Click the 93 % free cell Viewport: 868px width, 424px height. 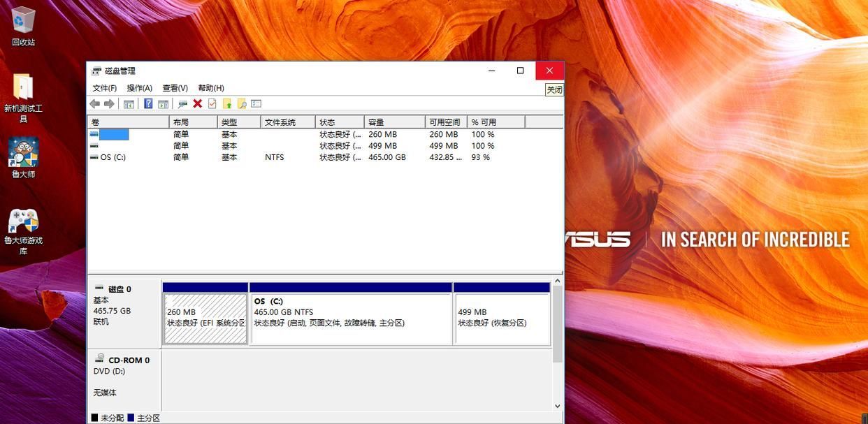coord(481,158)
